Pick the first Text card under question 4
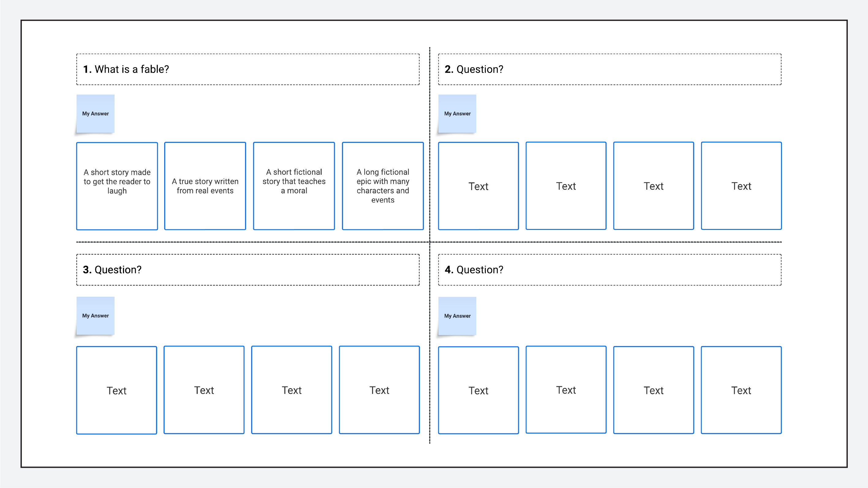Screen dimensions: 868x488 coord(478,390)
